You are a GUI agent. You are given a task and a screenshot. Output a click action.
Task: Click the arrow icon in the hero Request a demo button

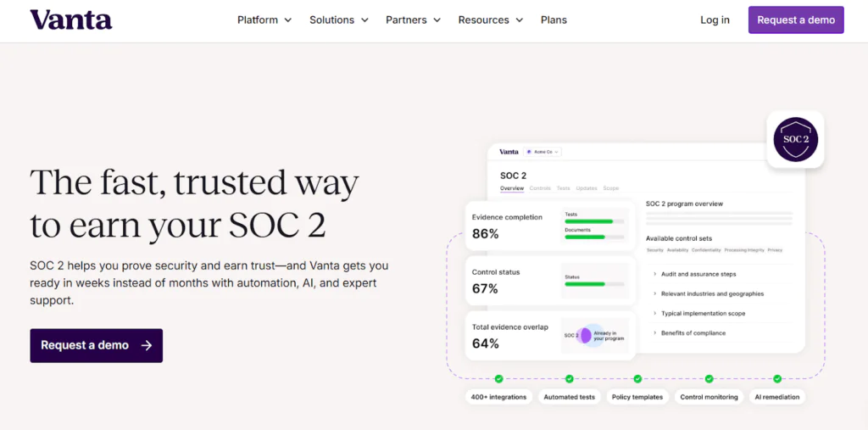click(146, 345)
